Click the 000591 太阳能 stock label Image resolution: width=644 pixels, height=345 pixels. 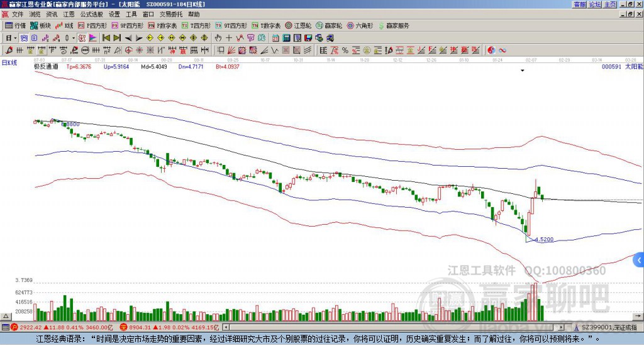pyautogui.click(x=622, y=66)
